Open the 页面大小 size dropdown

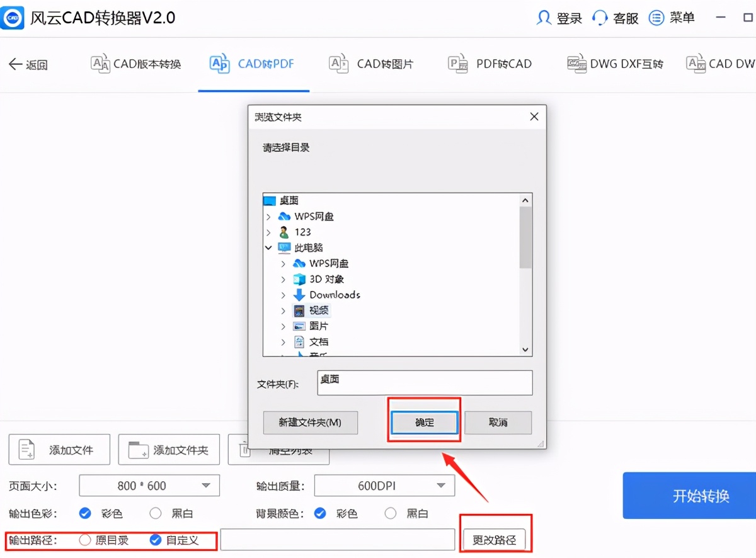149,486
